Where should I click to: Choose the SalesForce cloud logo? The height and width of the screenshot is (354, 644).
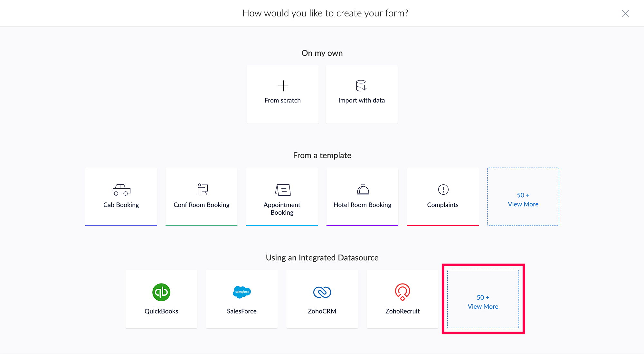point(241,292)
